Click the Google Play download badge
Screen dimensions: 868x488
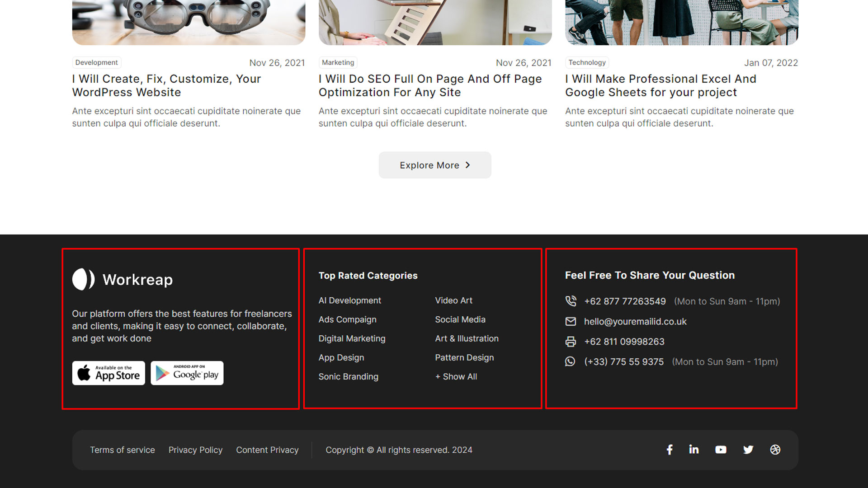[x=187, y=373]
